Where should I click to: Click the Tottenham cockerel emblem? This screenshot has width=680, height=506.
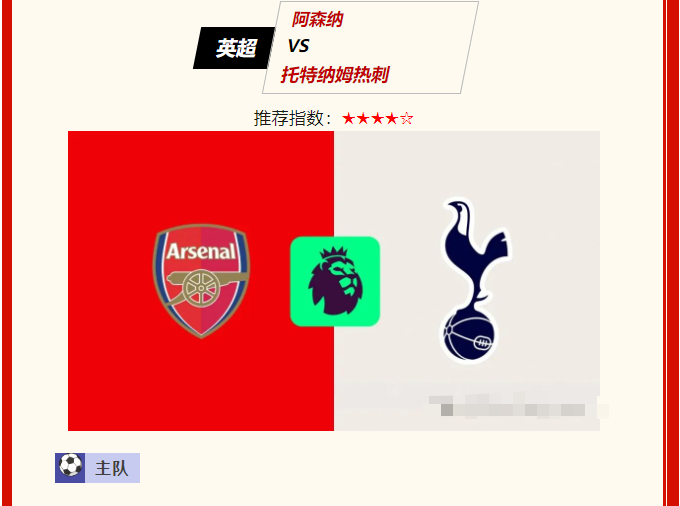tap(475, 281)
